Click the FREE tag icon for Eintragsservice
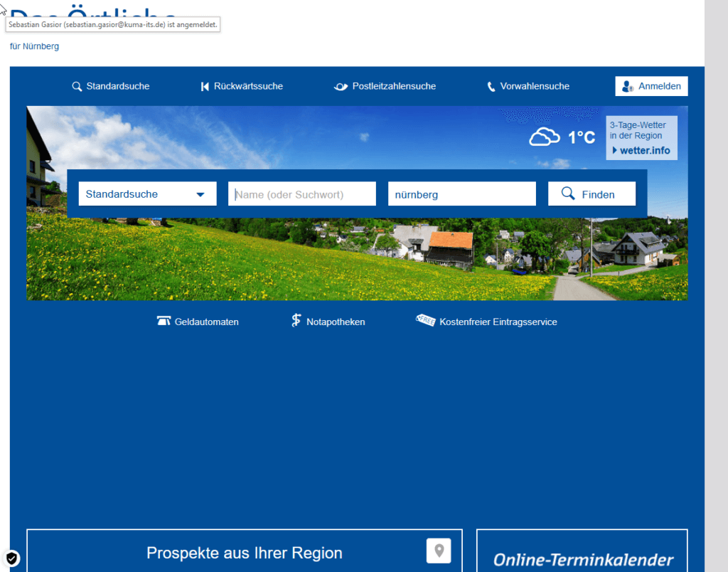Image resolution: width=728 pixels, height=572 pixels. click(425, 321)
